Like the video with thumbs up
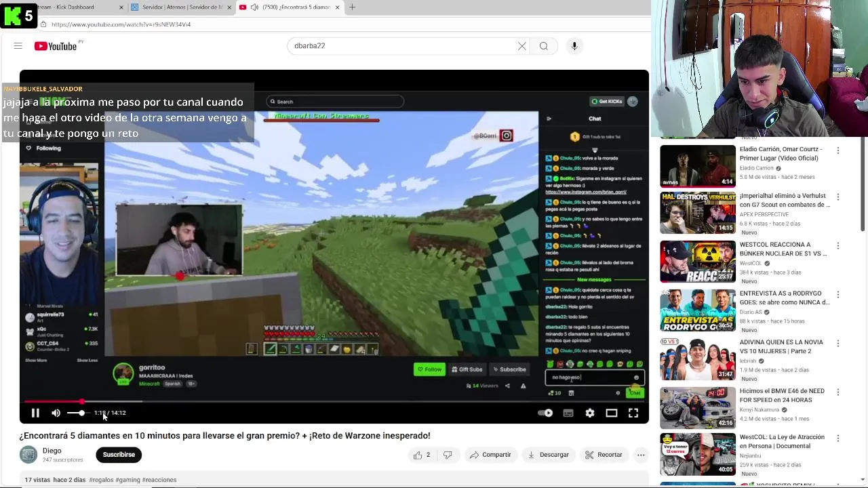868x488 pixels. 422,455
